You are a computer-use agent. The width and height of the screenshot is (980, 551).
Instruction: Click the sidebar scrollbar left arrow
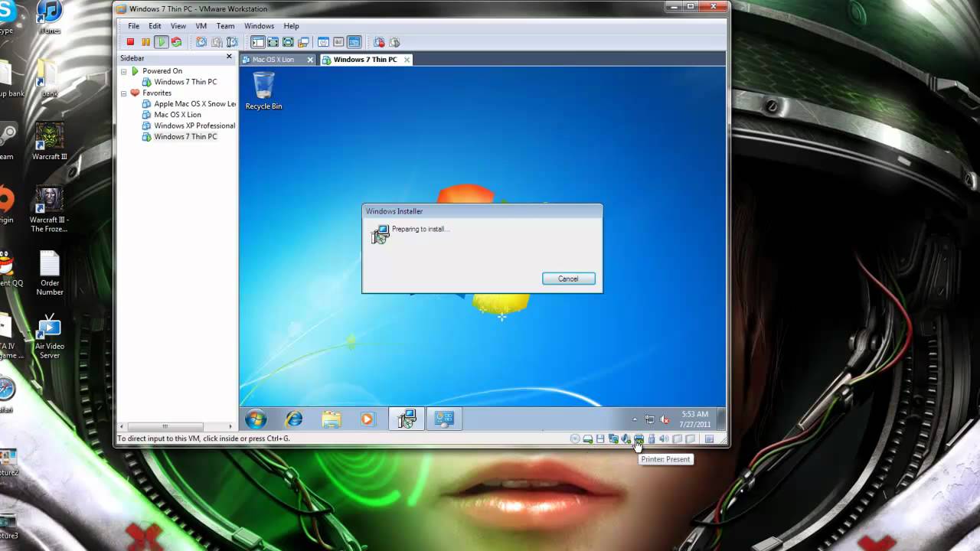121,426
